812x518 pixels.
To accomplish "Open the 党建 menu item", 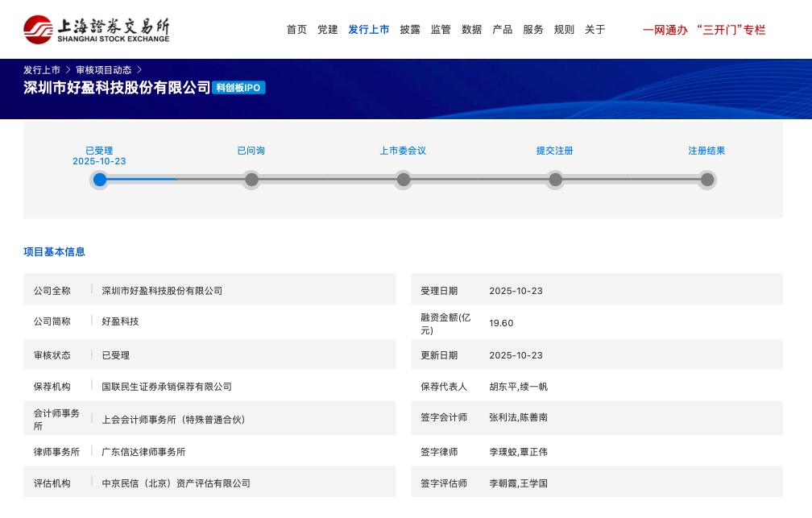I will point(327,30).
